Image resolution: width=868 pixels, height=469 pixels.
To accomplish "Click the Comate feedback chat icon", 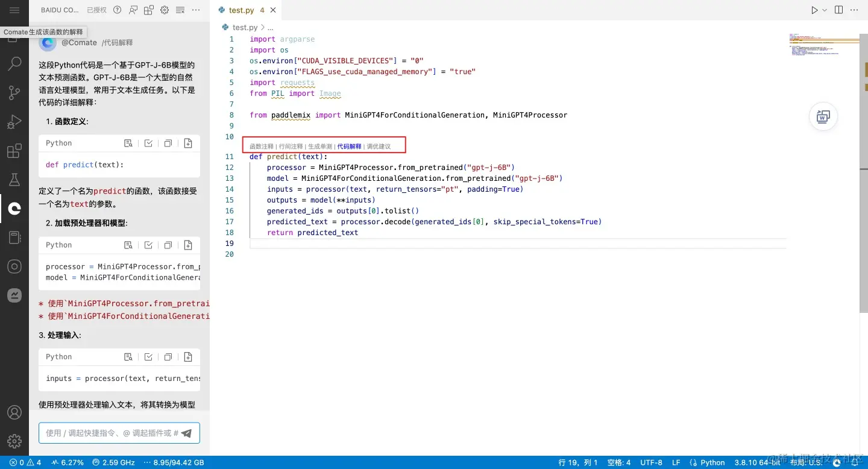I will coord(133,10).
